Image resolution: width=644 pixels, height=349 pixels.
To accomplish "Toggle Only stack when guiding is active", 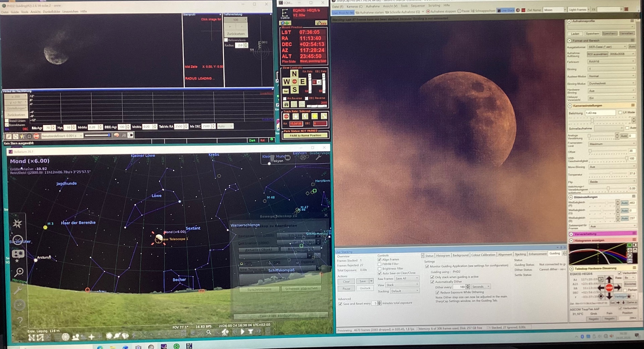I will click(432, 277).
